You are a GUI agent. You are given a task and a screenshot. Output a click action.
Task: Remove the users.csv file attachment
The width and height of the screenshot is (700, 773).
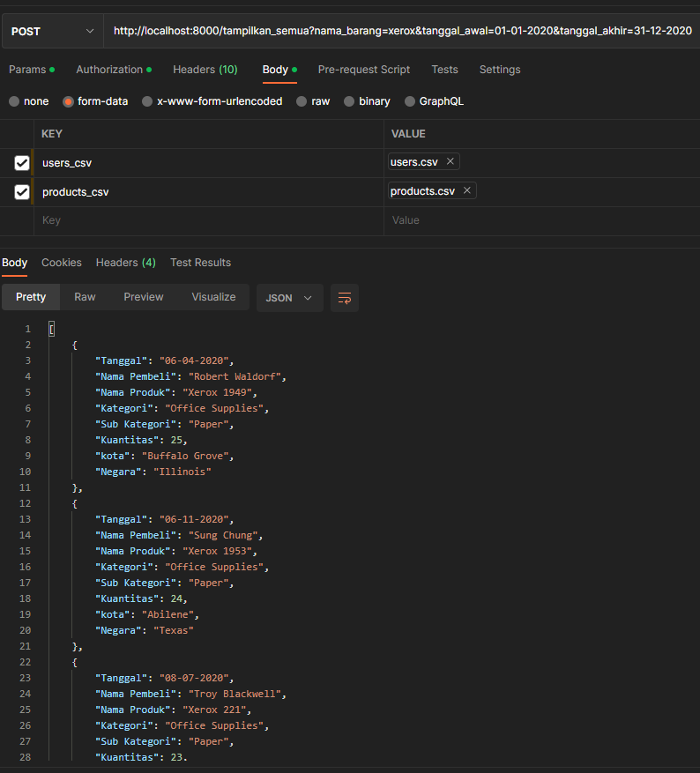coord(450,161)
